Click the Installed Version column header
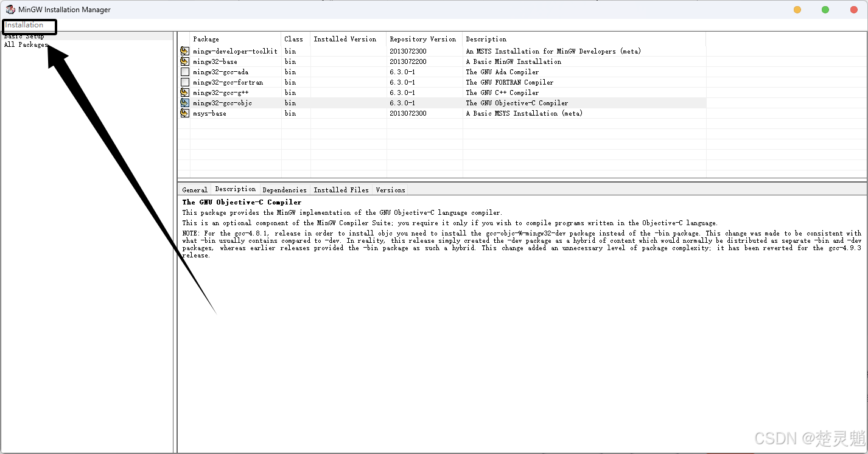This screenshot has width=868, height=454. point(348,39)
